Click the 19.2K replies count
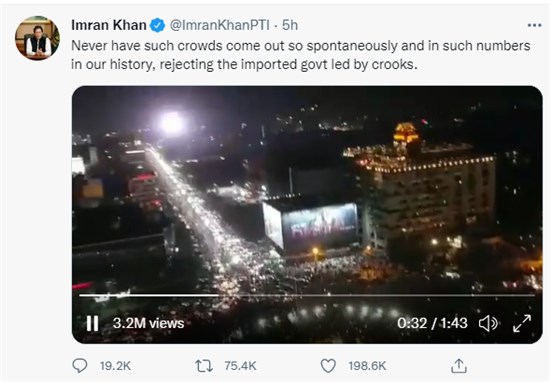550x382 pixels. (115, 366)
